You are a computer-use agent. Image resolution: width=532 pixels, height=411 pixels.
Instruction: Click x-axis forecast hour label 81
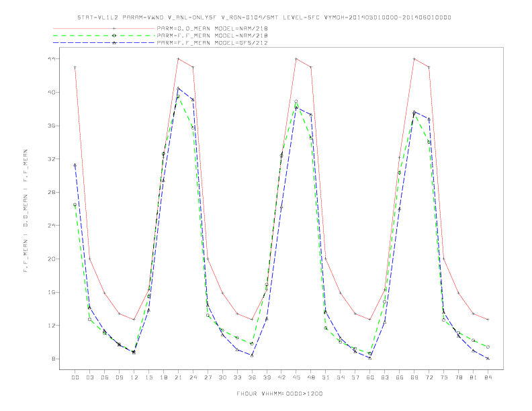click(x=474, y=377)
